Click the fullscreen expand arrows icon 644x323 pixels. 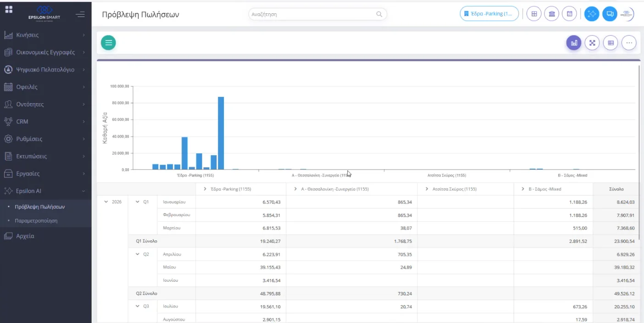(592, 43)
